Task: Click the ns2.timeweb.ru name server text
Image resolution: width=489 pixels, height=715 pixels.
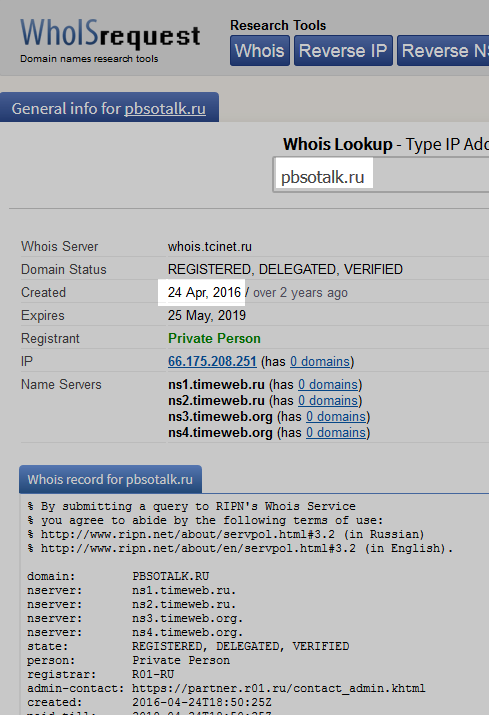Action: [216, 400]
